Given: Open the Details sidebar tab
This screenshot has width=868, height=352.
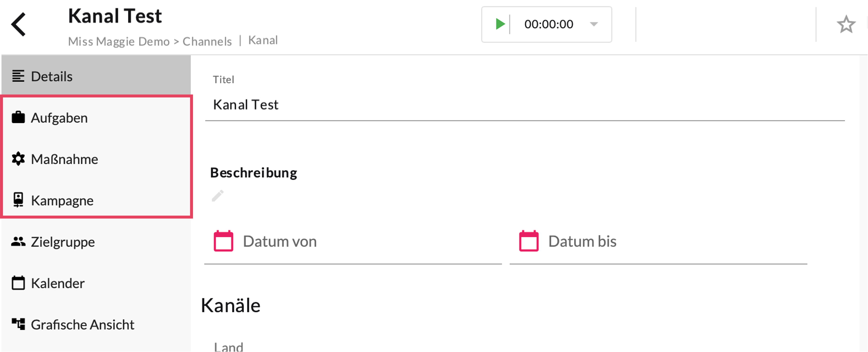Looking at the screenshot, I should point(52,76).
